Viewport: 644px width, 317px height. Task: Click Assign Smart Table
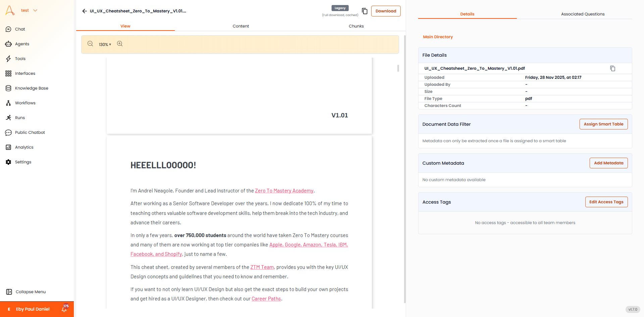(x=603, y=124)
